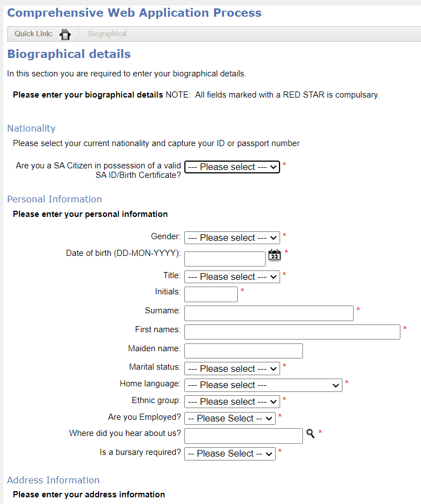Click the magnifier search lookup icon
The image size is (421, 504).
point(310,433)
